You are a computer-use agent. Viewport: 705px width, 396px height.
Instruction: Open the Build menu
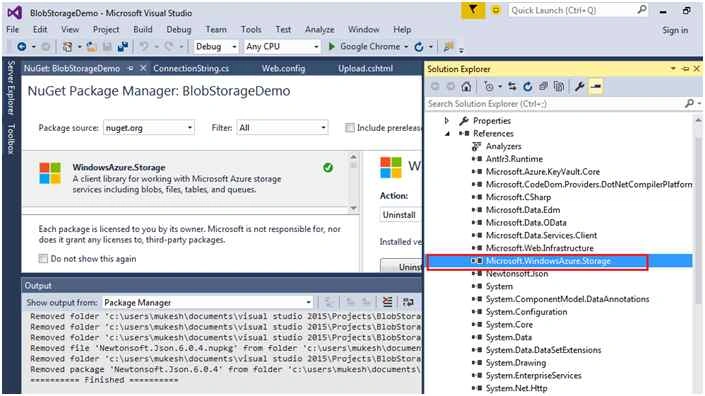(x=143, y=29)
